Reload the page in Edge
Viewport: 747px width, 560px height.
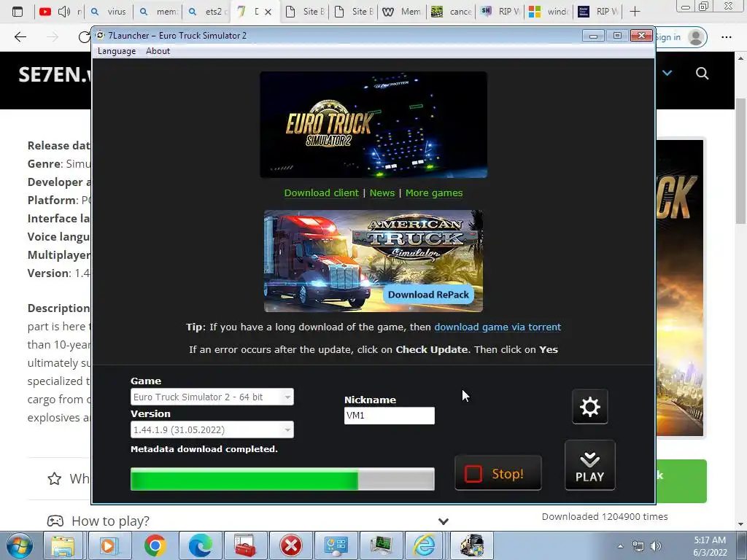point(85,37)
